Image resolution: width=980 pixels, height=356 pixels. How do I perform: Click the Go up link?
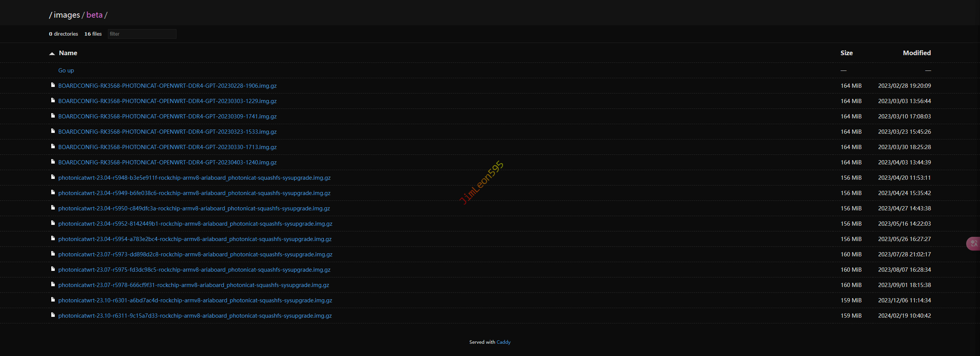click(66, 71)
